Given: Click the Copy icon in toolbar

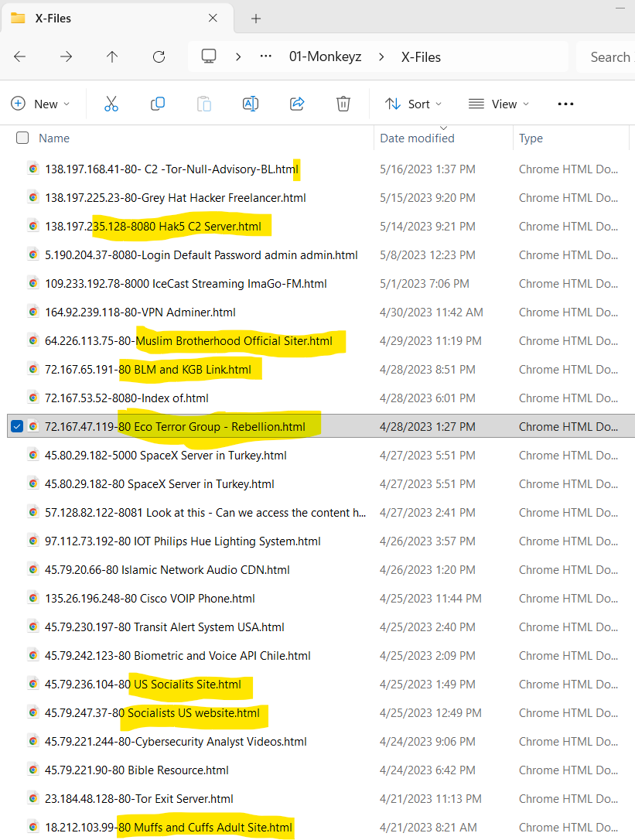Looking at the screenshot, I should 158,104.
